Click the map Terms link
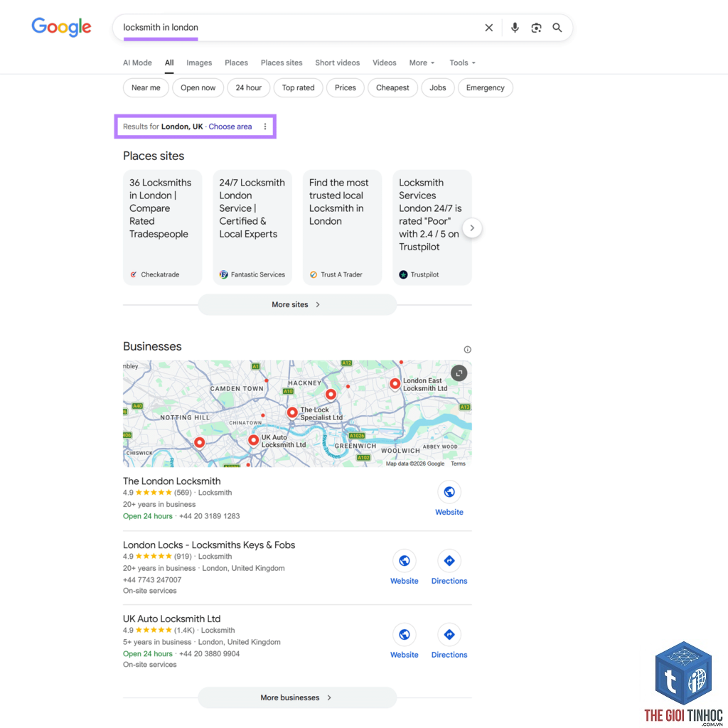 pyautogui.click(x=458, y=464)
